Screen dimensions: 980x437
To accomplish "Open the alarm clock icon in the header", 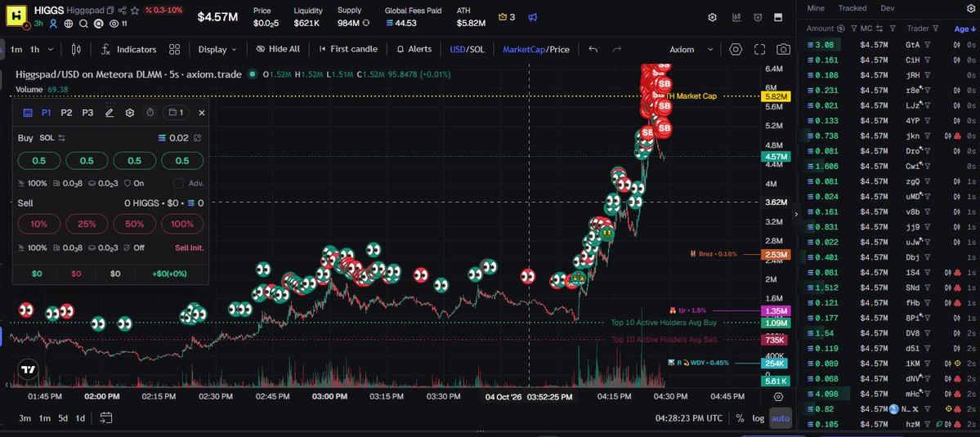I will [x=758, y=17].
